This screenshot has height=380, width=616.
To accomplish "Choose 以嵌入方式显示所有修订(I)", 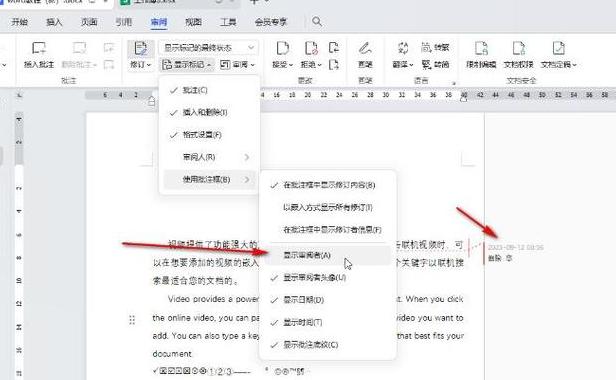I will (328, 207).
